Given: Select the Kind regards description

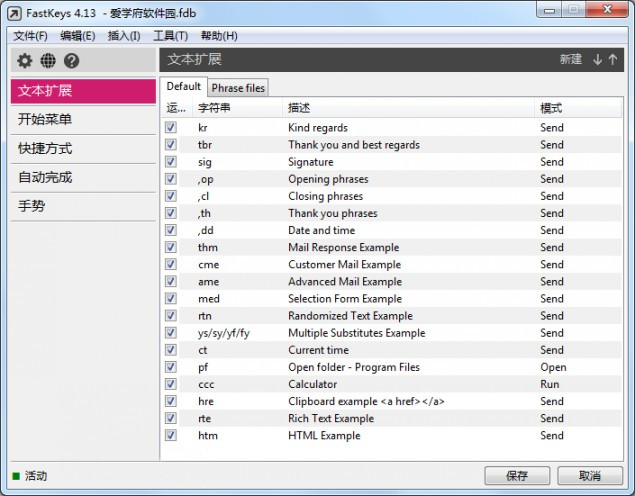Looking at the screenshot, I should pos(318,128).
